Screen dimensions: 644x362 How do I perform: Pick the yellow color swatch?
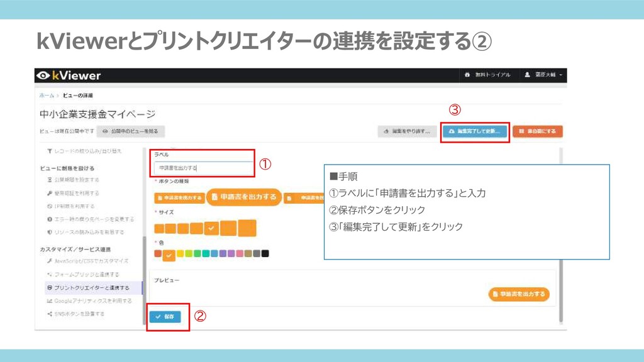click(180, 254)
